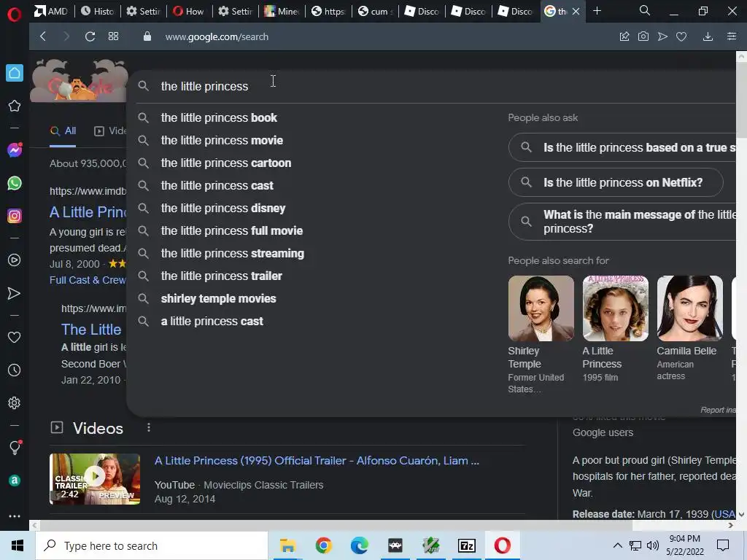Select suggestion 'the little princess movie'

coord(222,141)
